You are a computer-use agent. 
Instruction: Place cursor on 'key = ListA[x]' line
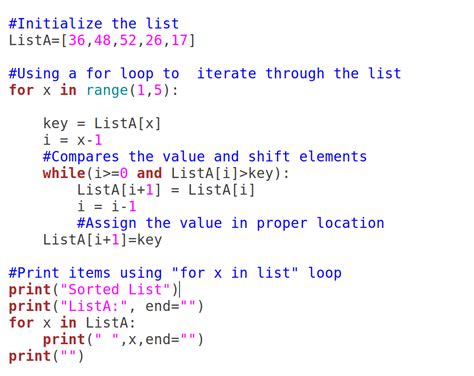102,124
